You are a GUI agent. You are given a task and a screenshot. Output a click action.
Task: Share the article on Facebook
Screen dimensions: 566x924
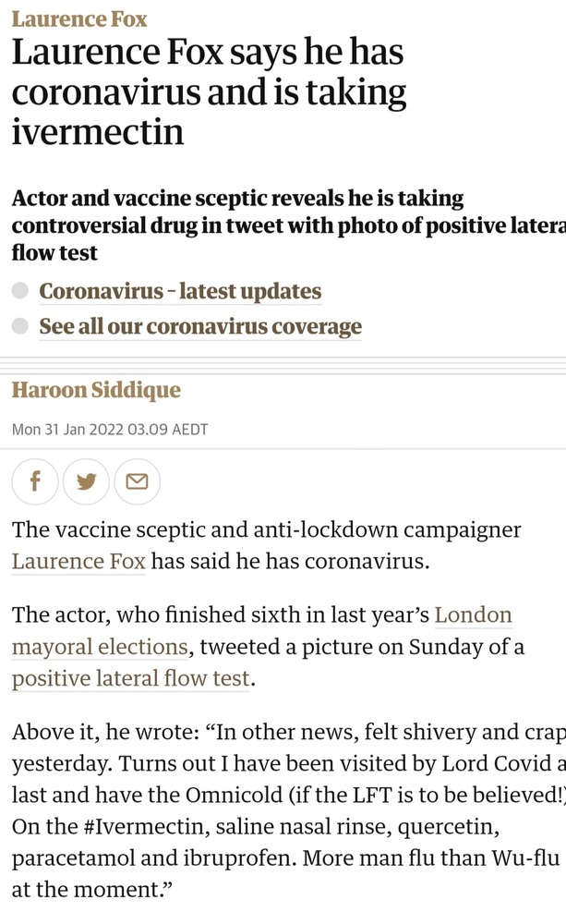[35, 482]
